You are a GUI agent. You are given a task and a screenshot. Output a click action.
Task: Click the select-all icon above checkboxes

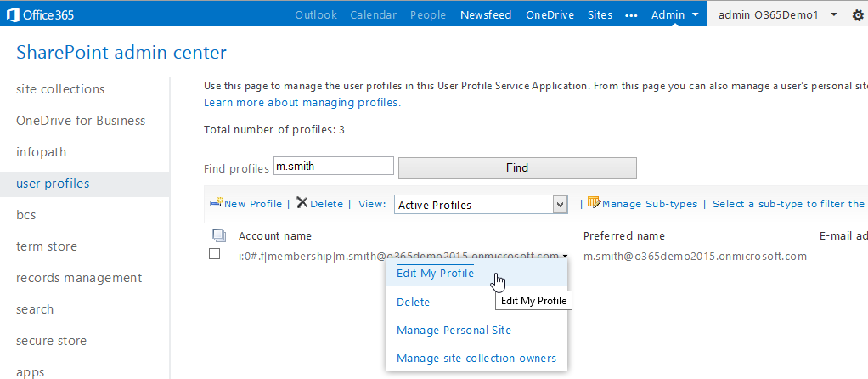(x=217, y=235)
